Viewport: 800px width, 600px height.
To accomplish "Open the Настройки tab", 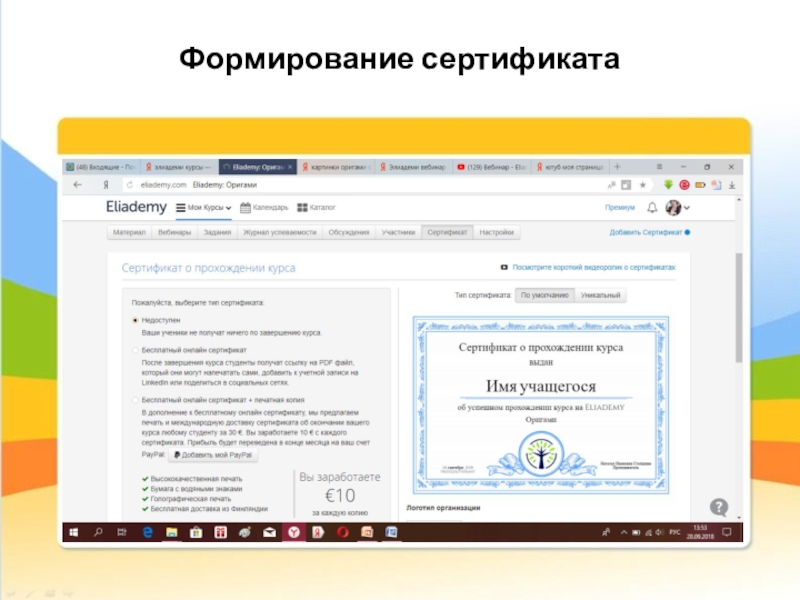I will point(497,232).
